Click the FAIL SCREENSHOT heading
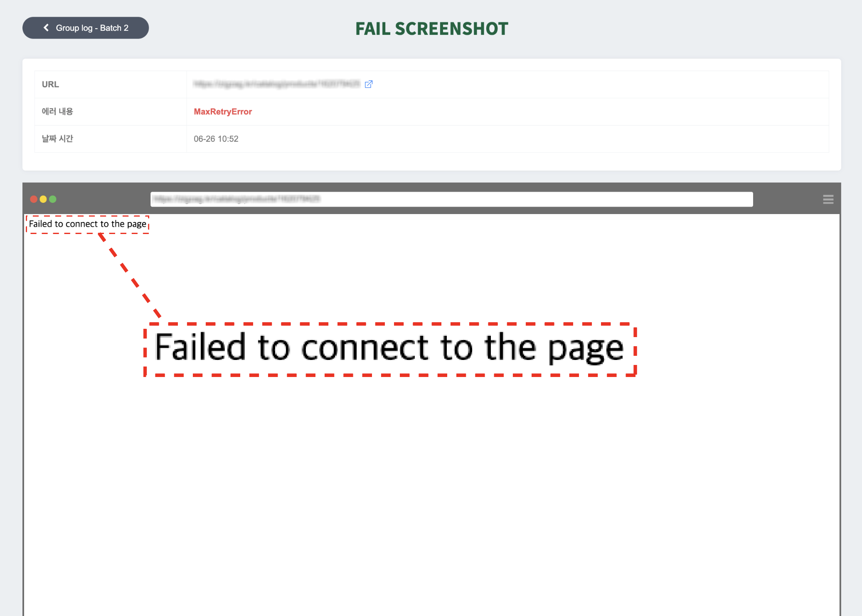 click(431, 29)
